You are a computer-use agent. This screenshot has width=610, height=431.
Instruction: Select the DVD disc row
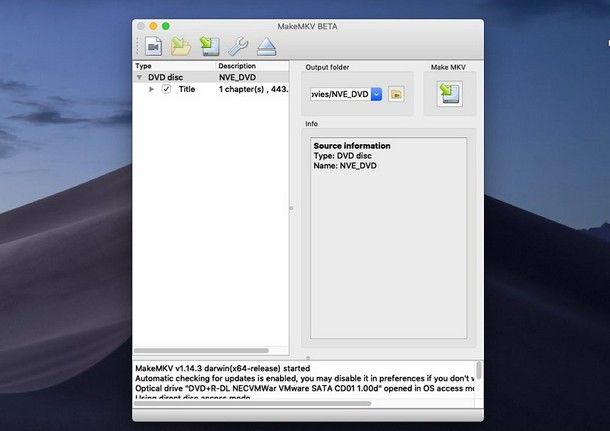coord(211,77)
